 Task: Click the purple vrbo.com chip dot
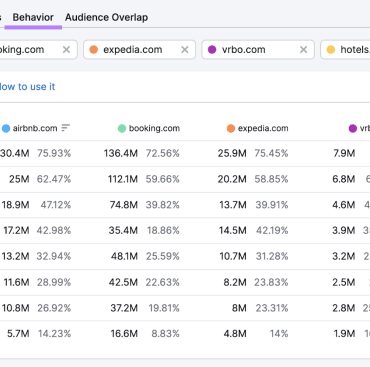[x=212, y=50]
